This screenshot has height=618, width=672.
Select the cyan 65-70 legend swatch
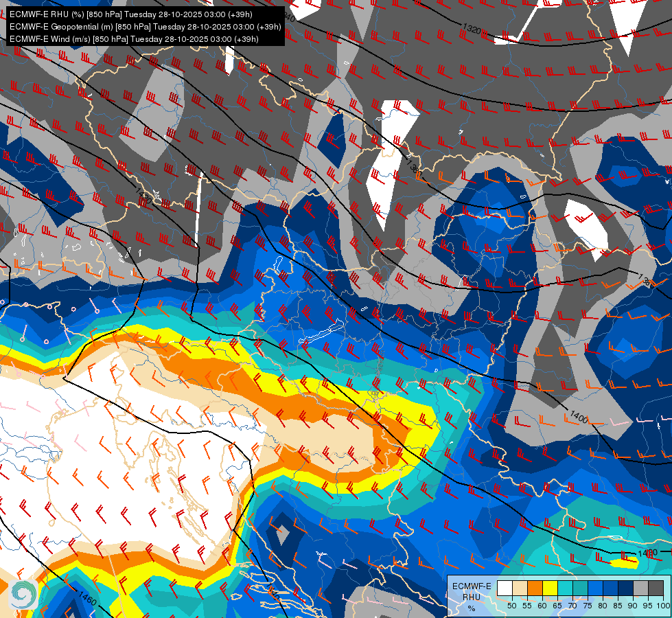tap(566, 588)
